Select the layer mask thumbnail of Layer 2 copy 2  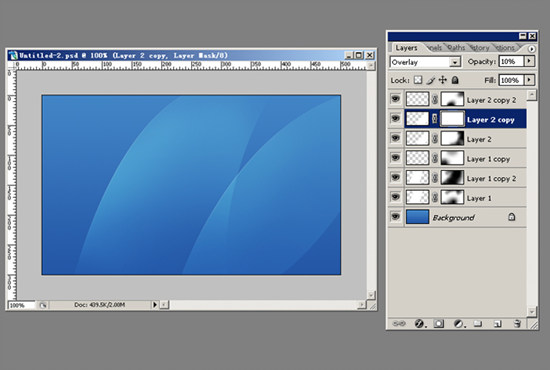[x=452, y=99]
